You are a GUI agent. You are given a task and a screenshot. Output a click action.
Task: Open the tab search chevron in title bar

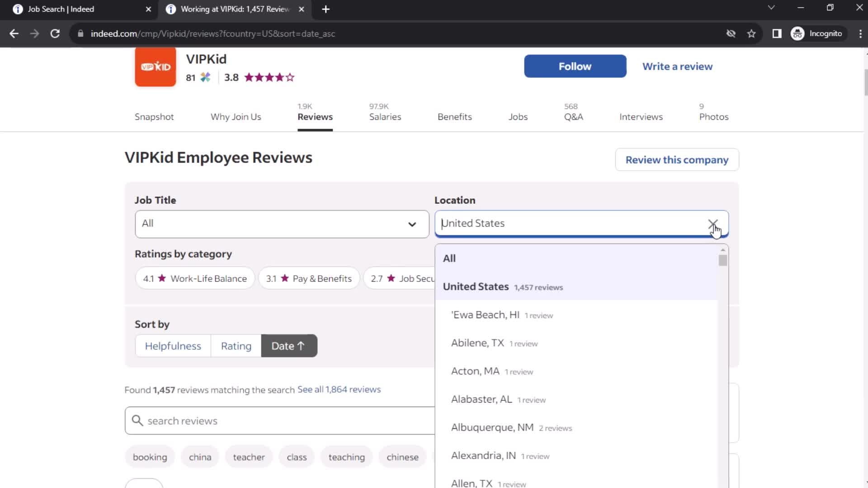[771, 8]
